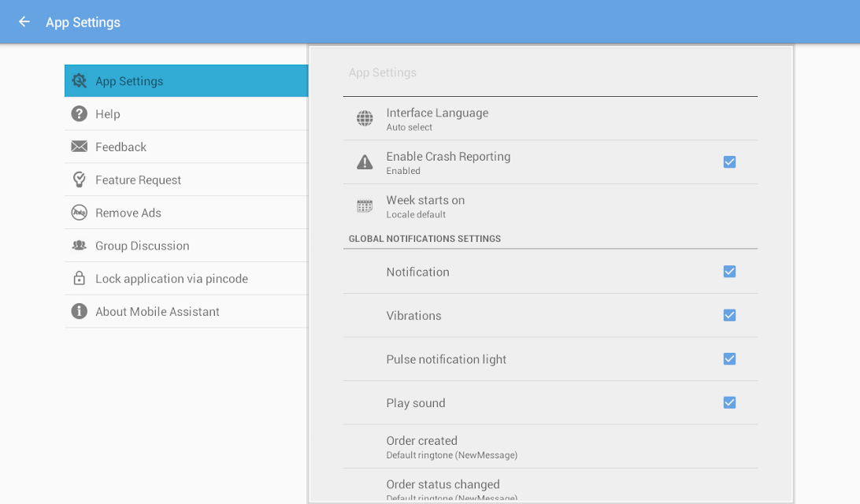Click the App Settings gear icon
860x504 pixels.
tap(79, 80)
